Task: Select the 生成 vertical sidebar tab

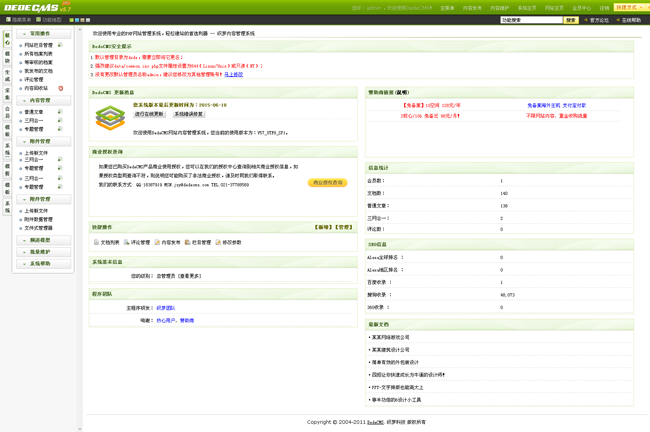Action: [x=7, y=75]
